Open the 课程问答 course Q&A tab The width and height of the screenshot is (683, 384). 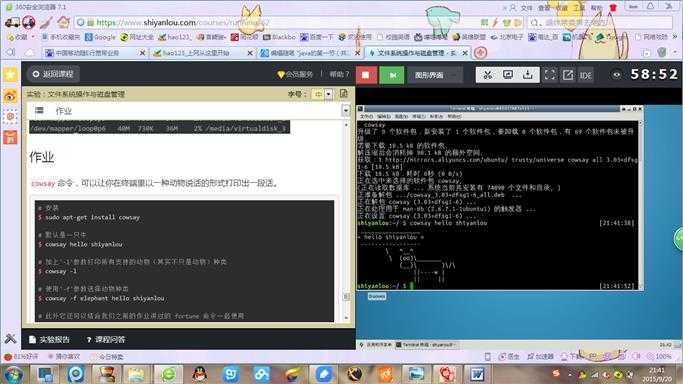105,339
